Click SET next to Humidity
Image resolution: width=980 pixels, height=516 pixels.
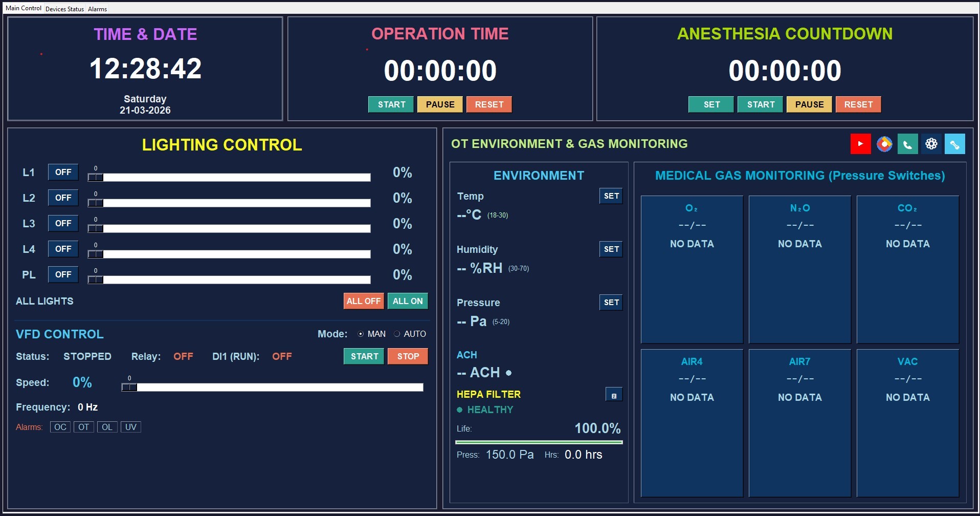611,249
